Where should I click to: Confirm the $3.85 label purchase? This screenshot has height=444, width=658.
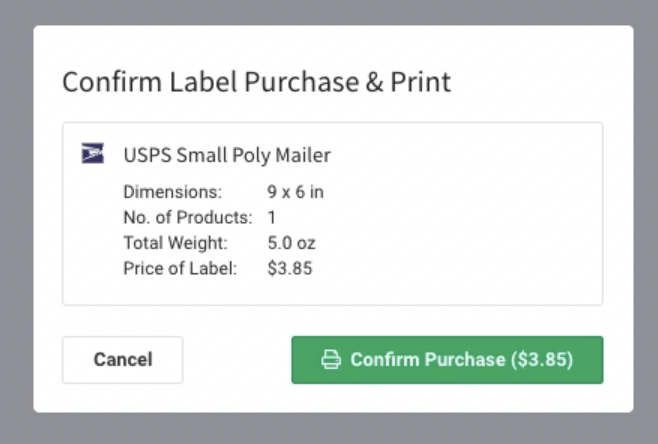pyautogui.click(x=447, y=360)
